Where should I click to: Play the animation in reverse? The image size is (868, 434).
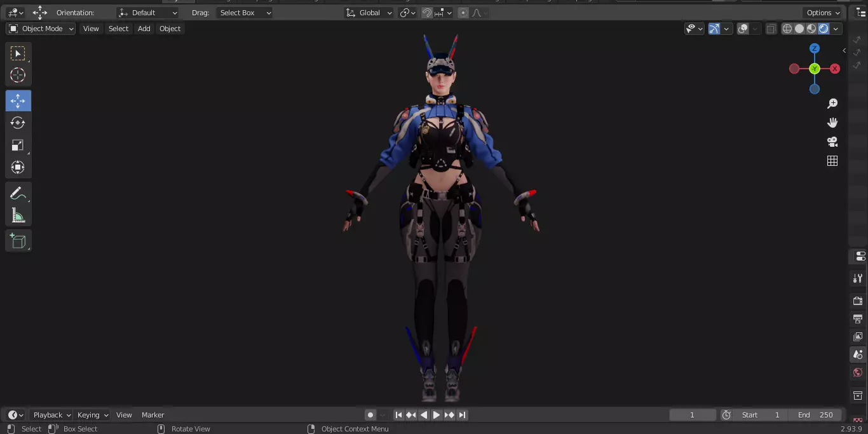(x=424, y=415)
